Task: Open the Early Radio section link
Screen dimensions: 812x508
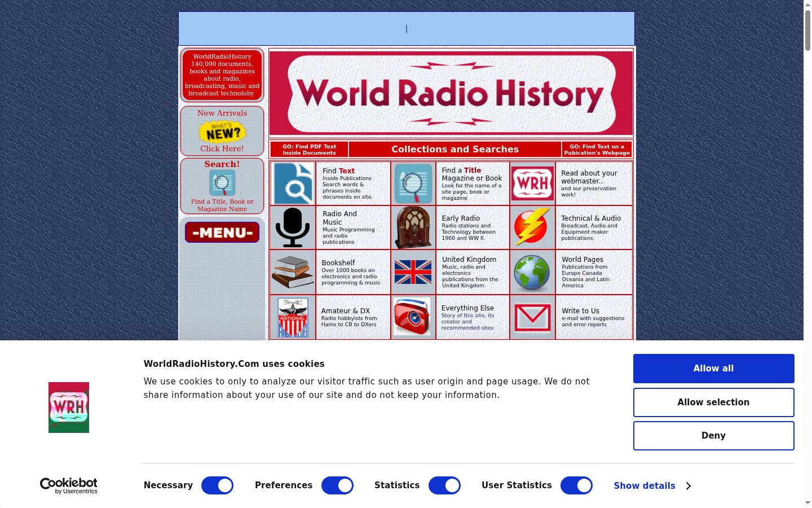Action: (x=469, y=227)
